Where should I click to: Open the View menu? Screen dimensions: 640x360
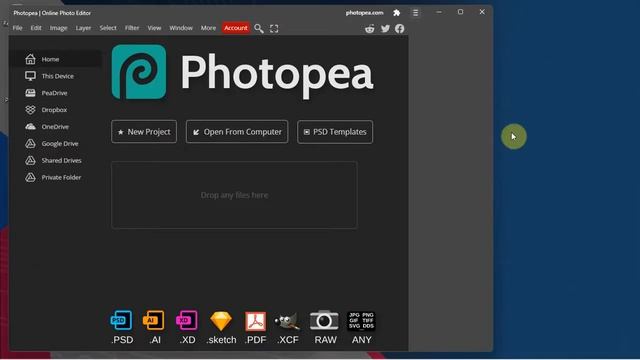(x=154, y=28)
